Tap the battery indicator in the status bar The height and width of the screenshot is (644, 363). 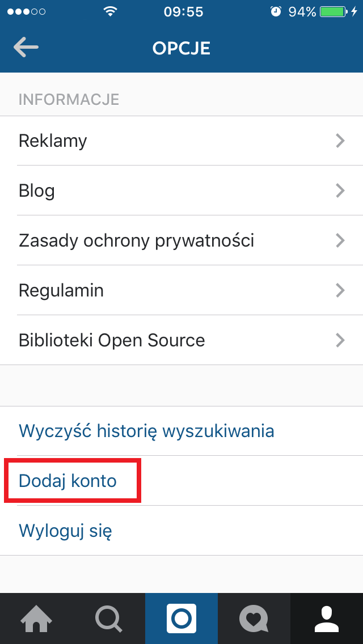click(x=333, y=12)
